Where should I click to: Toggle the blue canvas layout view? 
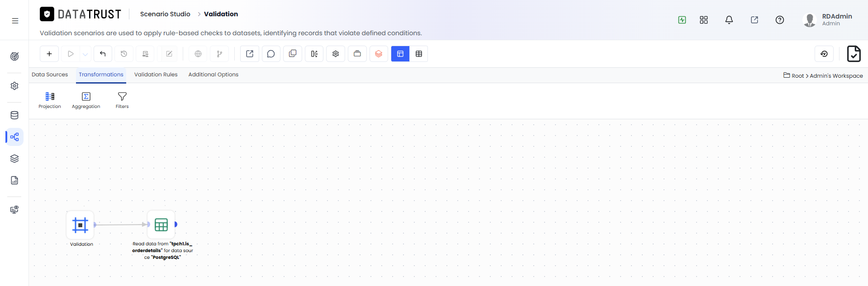click(x=400, y=54)
